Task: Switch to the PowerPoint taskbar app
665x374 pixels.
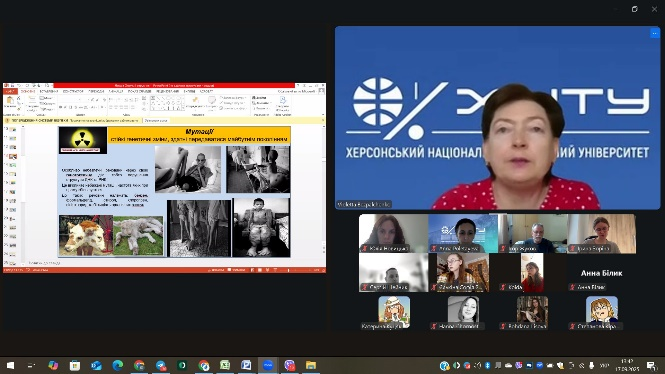Action: pos(246,365)
